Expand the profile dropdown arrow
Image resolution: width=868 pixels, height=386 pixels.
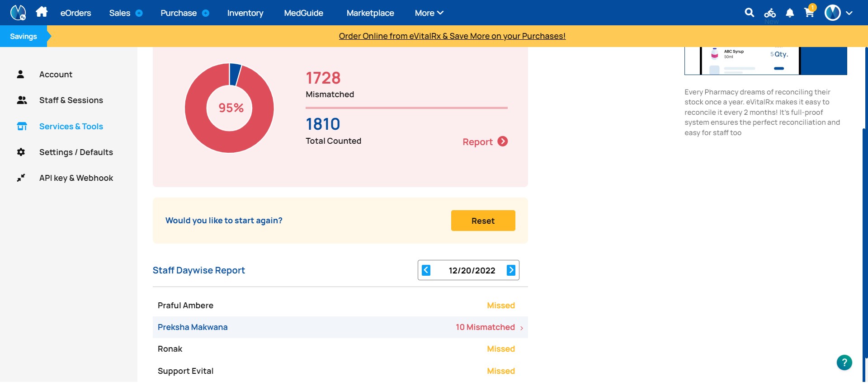click(849, 13)
